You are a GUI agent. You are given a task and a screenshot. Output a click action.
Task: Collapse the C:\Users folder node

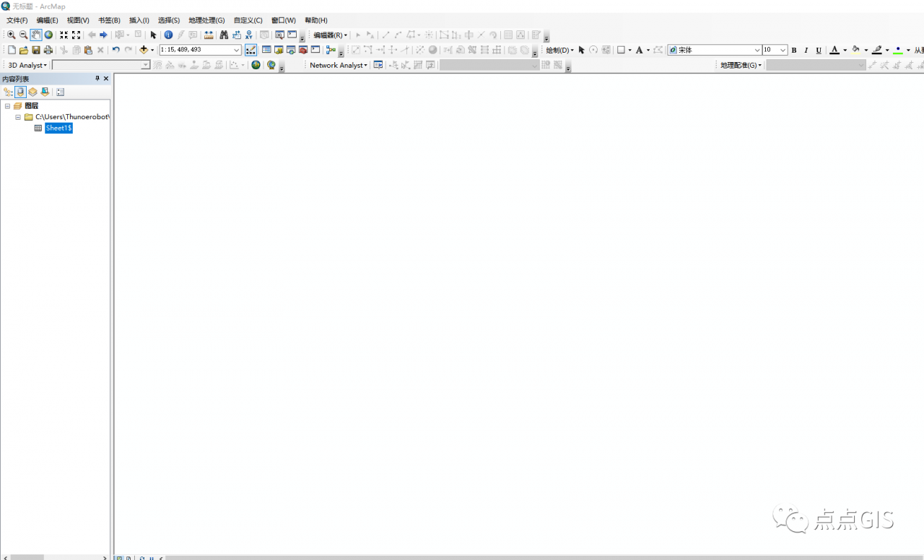pos(18,116)
